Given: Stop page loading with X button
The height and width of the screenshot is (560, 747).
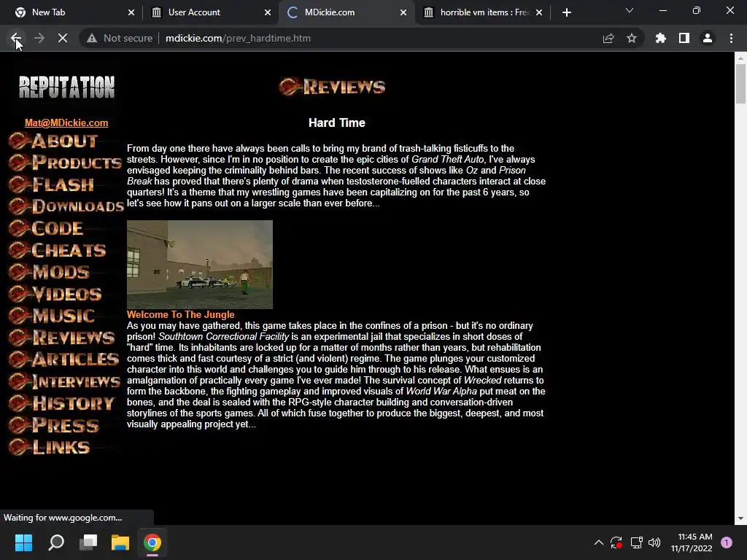Looking at the screenshot, I should (x=63, y=38).
